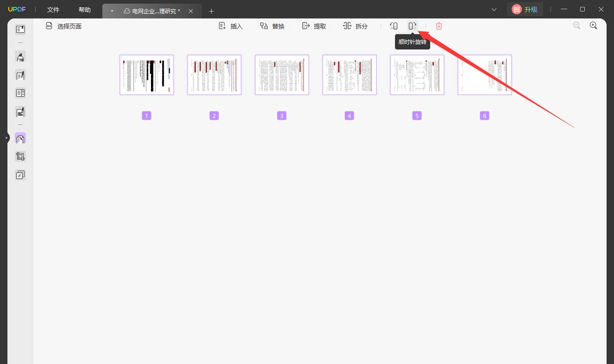Click the 升级 upgrade button
The image size is (614, 364).
click(x=524, y=9)
